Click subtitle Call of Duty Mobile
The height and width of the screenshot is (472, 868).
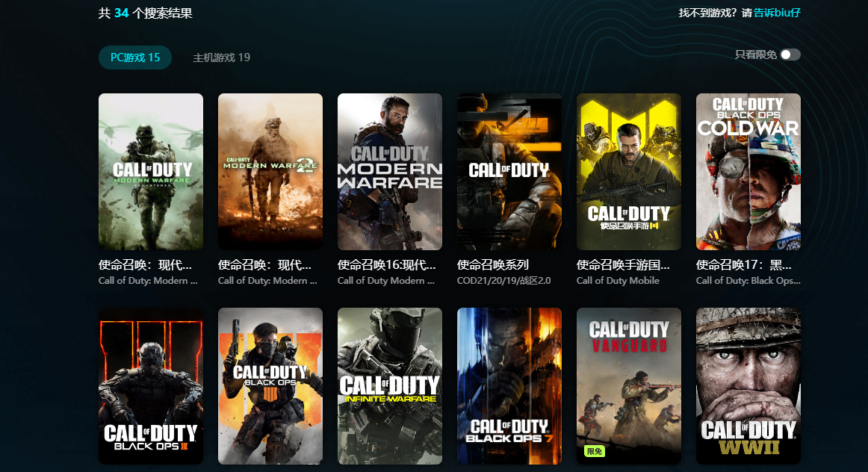[x=618, y=281]
